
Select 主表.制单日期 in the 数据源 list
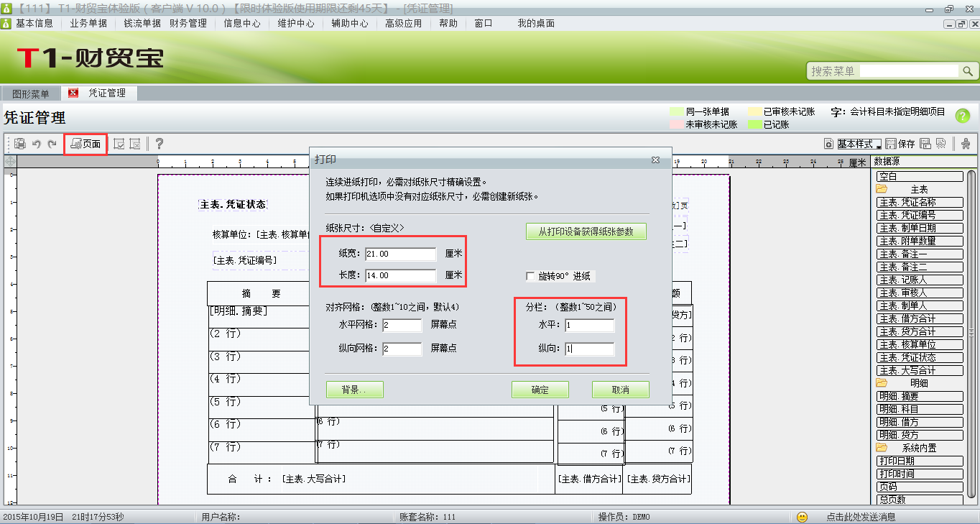pos(920,228)
